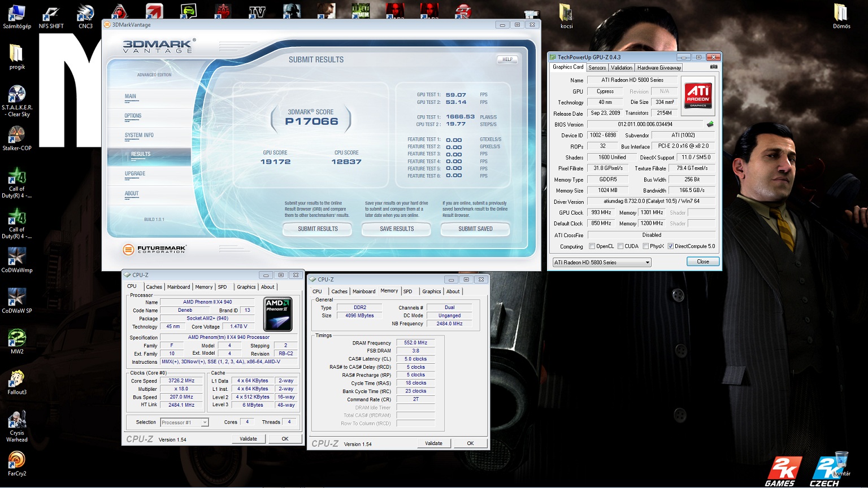Click the DRAM Frequency value 552.0 MHz
Screen dimensions: 868x488
pos(416,343)
